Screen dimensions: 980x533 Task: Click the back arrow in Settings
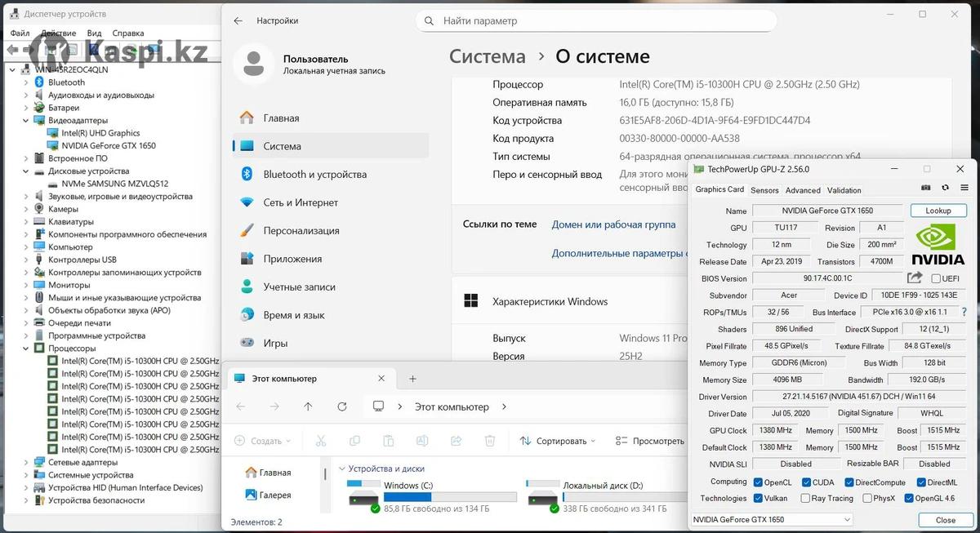(x=238, y=20)
